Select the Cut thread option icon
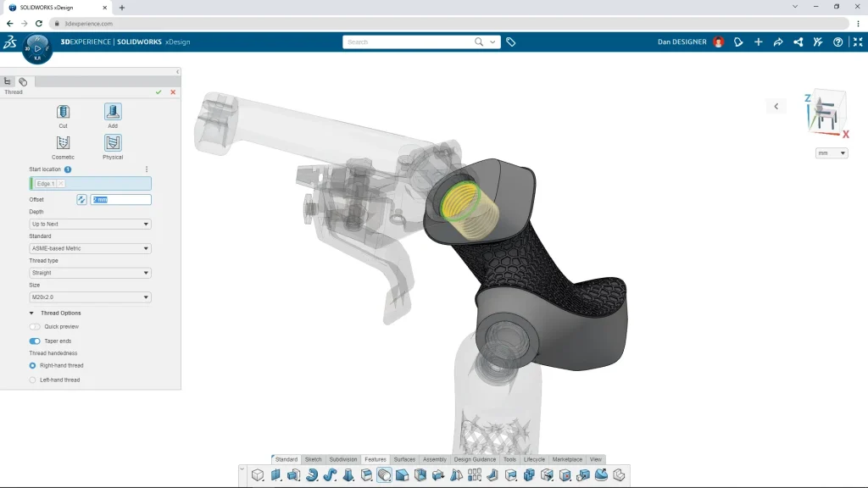 (63, 114)
